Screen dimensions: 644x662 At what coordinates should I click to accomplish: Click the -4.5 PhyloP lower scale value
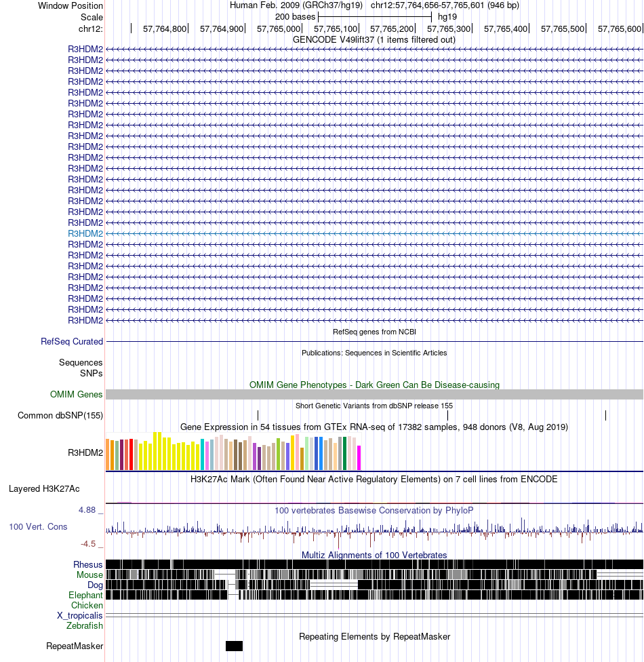[87, 544]
